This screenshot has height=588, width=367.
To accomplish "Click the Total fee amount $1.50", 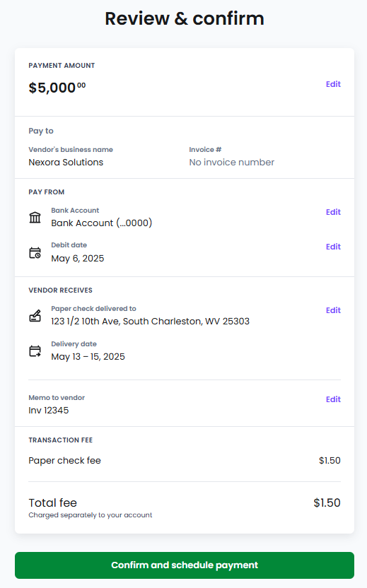I will pyautogui.click(x=327, y=503).
